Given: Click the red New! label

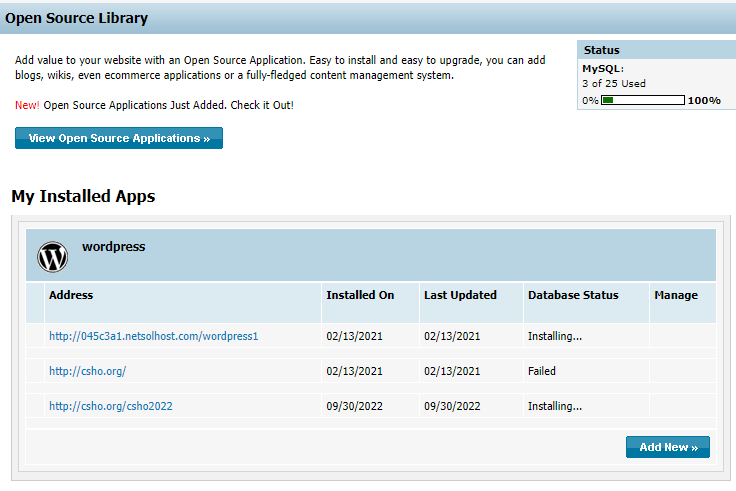Looking at the screenshot, I should 27,105.
